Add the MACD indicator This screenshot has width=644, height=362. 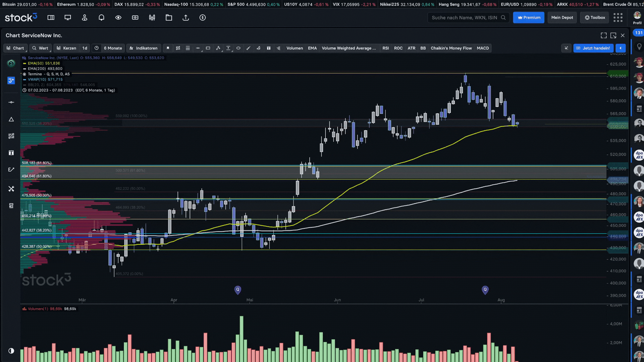483,48
